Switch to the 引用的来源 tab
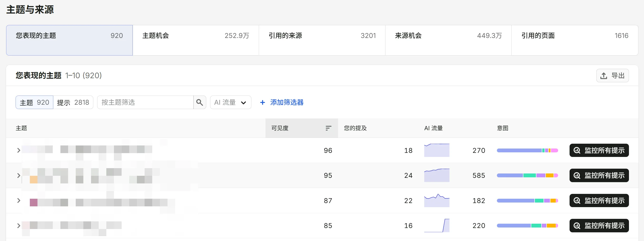The height and width of the screenshot is (241, 644). pos(322,40)
